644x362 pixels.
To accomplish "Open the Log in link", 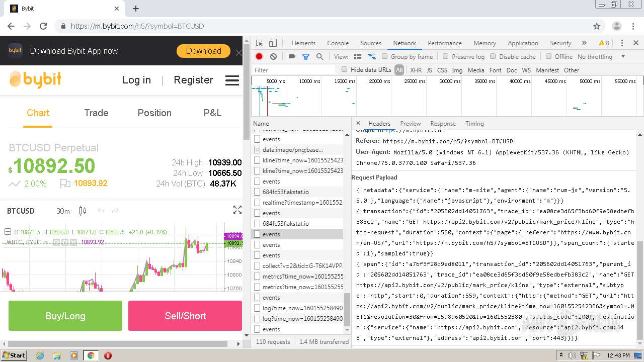I will [136, 80].
